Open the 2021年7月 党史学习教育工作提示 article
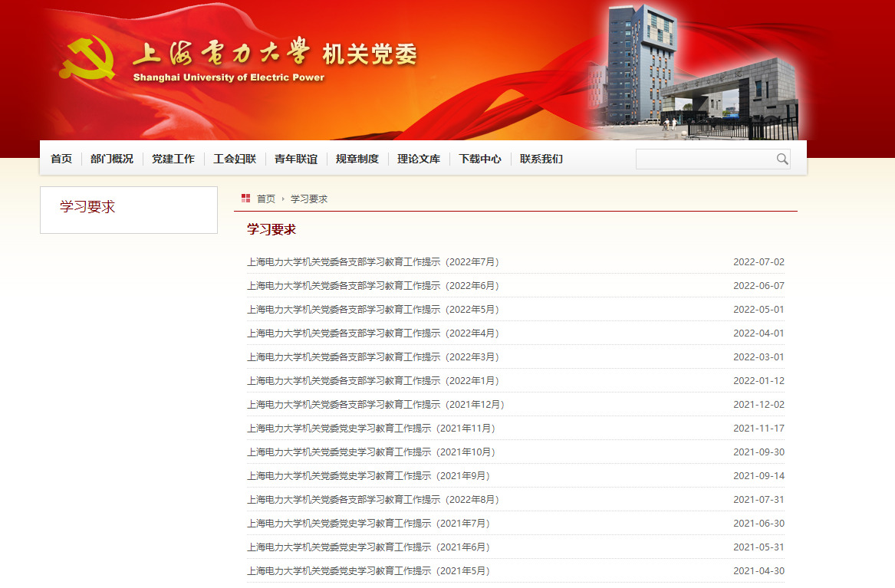Image resolution: width=895 pixels, height=588 pixels. coord(370,524)
